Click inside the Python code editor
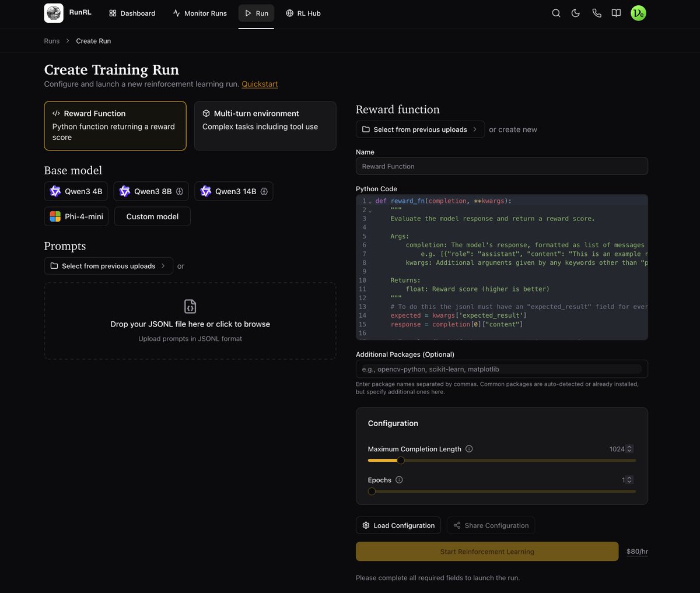The height and width of the screenshot is (593, 700). click(x=502, y=267)
